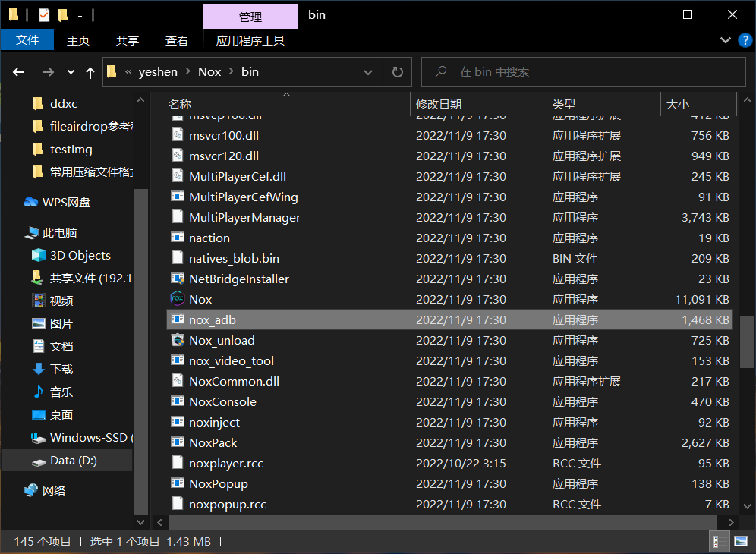The width and height of the screenshot is (756, 554).
Task: Sort files by 修改日期 column
Action: [x=439, y=104]
